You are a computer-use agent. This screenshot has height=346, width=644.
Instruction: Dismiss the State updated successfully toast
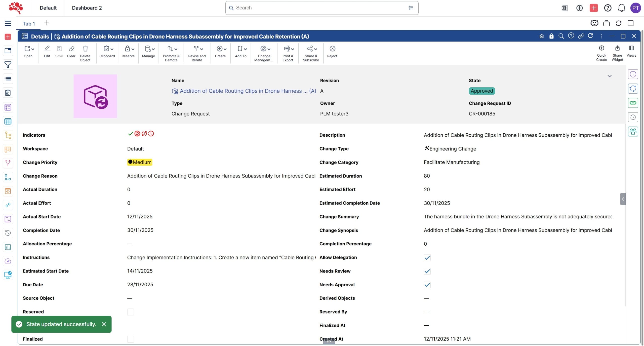[104, 324]
